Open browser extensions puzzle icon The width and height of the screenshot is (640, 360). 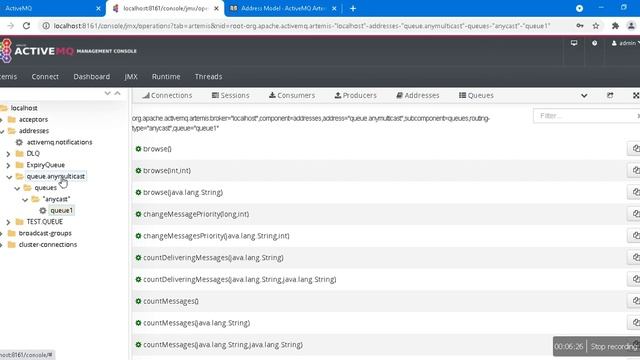tap(615, 26)
